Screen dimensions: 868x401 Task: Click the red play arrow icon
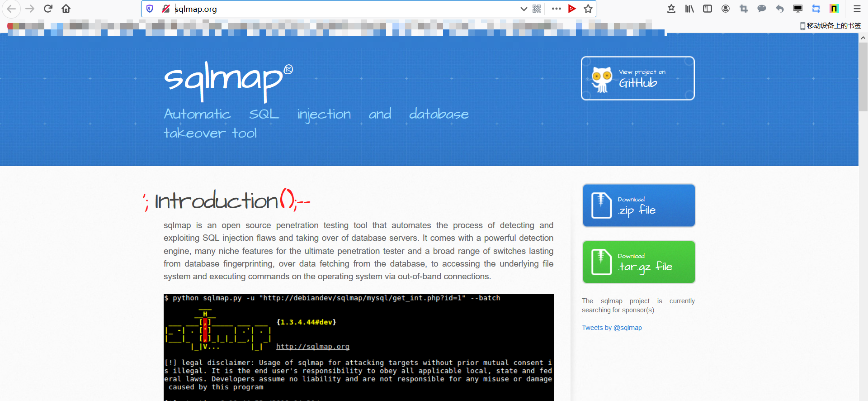(x=572, y=9)
